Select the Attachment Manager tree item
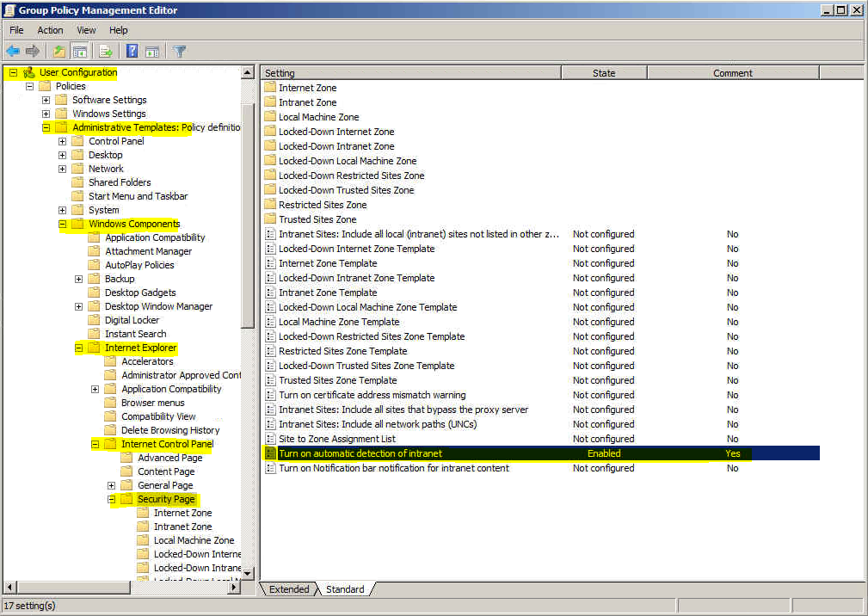Screen dimensions: 868x616 [x=148, y=251]
